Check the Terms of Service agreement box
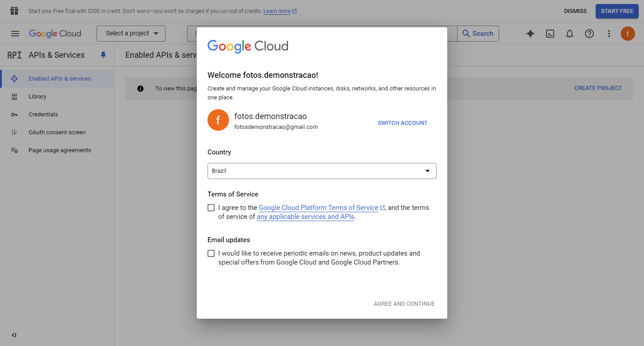Image resolution: width=644 pixels, height=346 pixels. pyautogui.click(x=211, y=208)
